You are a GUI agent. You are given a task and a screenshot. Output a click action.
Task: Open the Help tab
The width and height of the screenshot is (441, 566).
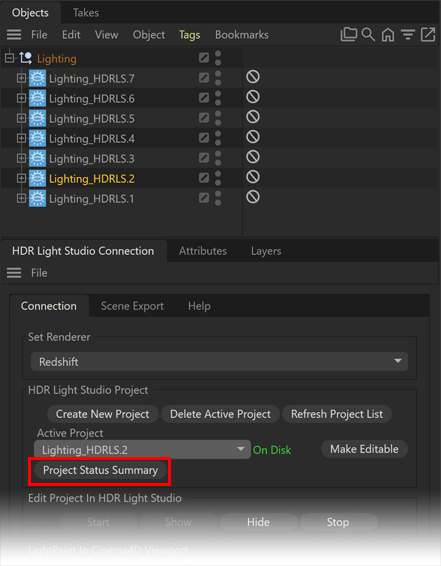tap(199, 306)
